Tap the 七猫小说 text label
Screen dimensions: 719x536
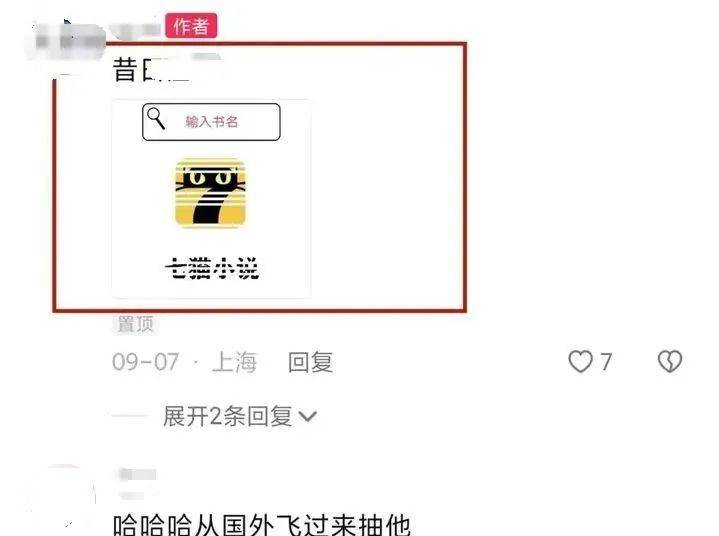[212, 268]
